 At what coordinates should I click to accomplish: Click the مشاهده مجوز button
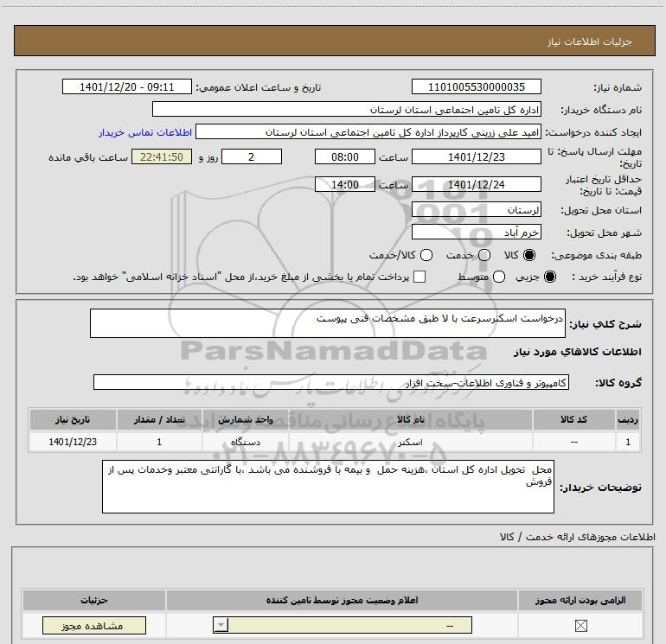coord(94,625)
